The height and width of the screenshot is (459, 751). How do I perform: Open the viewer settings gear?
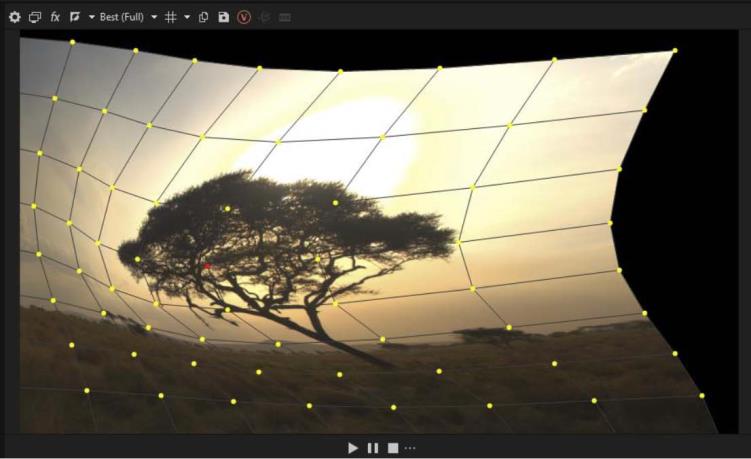14,17
